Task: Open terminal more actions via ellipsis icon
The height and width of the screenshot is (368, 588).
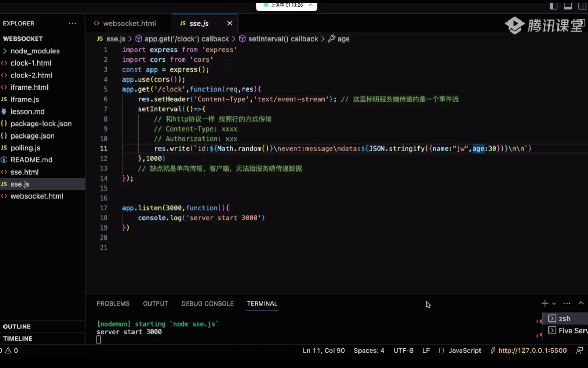Action: click(566, 303)
